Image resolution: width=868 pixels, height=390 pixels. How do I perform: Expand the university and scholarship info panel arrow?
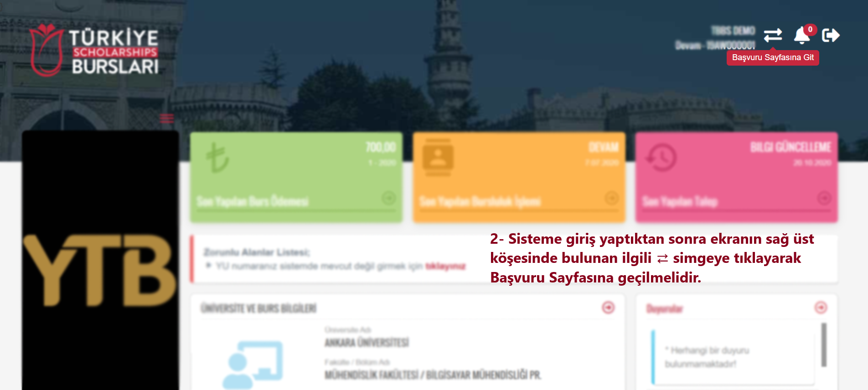[608, 308]
